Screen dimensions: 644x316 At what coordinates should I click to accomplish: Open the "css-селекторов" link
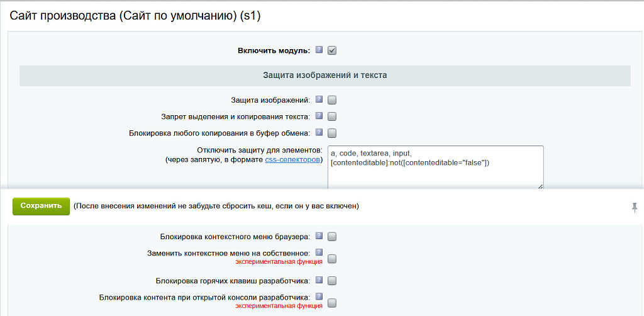[293, 160]
